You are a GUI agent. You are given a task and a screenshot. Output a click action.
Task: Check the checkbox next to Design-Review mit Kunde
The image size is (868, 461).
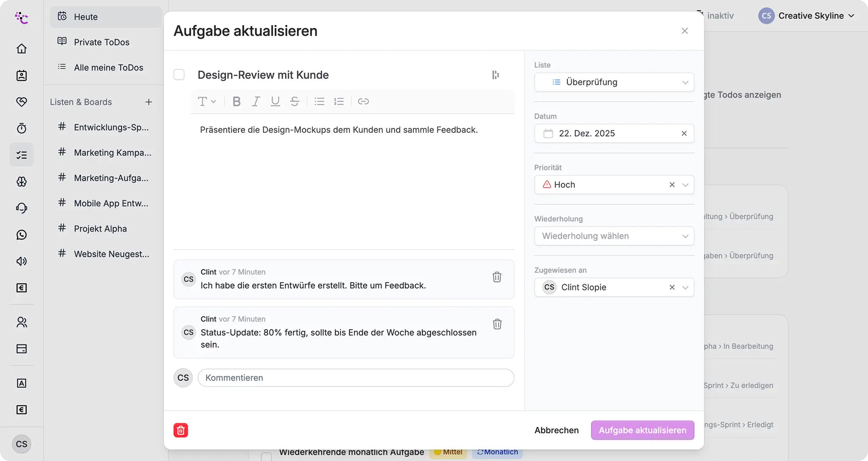179,74
